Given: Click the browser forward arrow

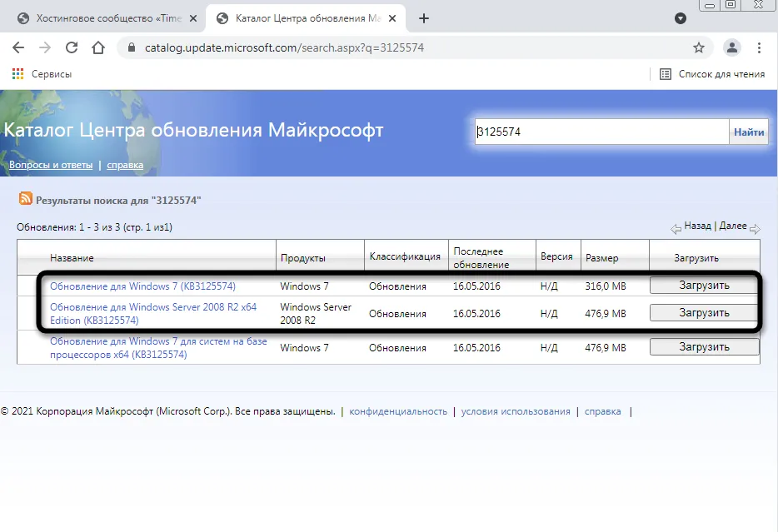Looking at the screenshot, I should click(x=45, y=47).
